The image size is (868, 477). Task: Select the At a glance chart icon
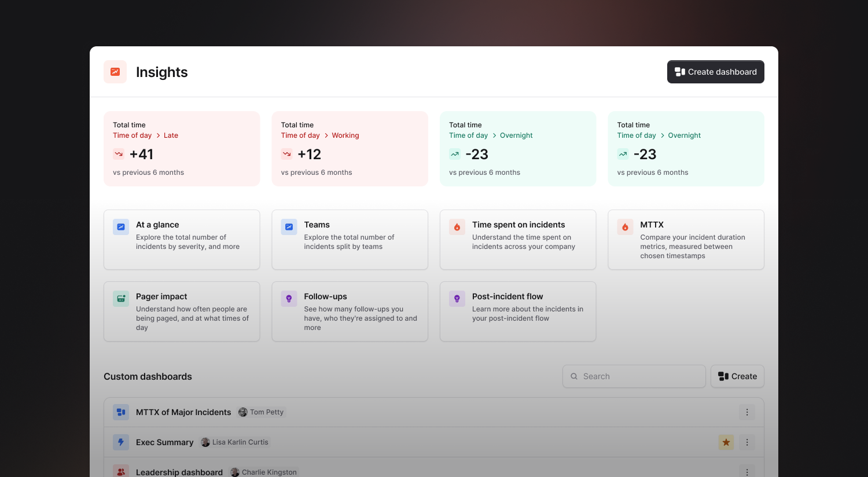pyautogui.click(x=120, y=227)
